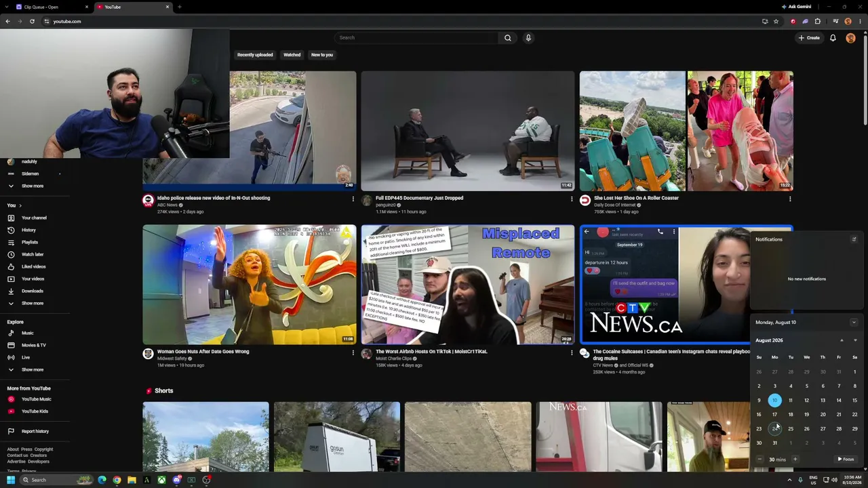Screen dimensions: 868x488
Task: Open a new browser tab
Action: [179, 7]
